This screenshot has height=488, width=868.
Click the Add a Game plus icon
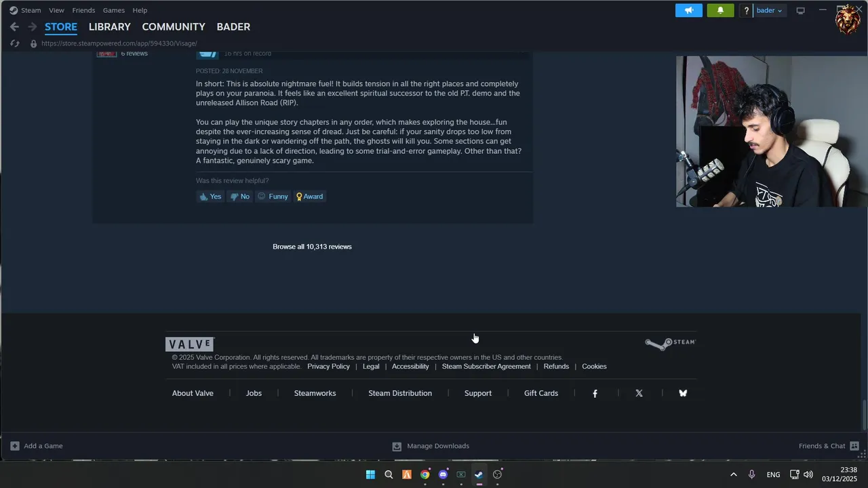tap(15, 446)
